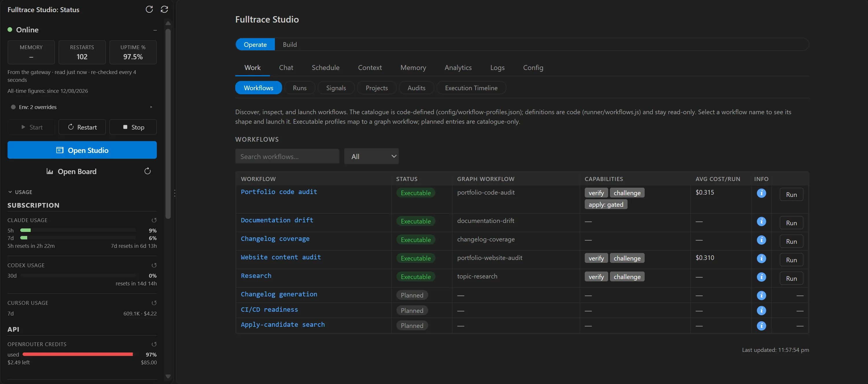The width and height of the screenshot is (868, 384).
Task: Open info for CI/CD readiness
Action: coord(761,311)
